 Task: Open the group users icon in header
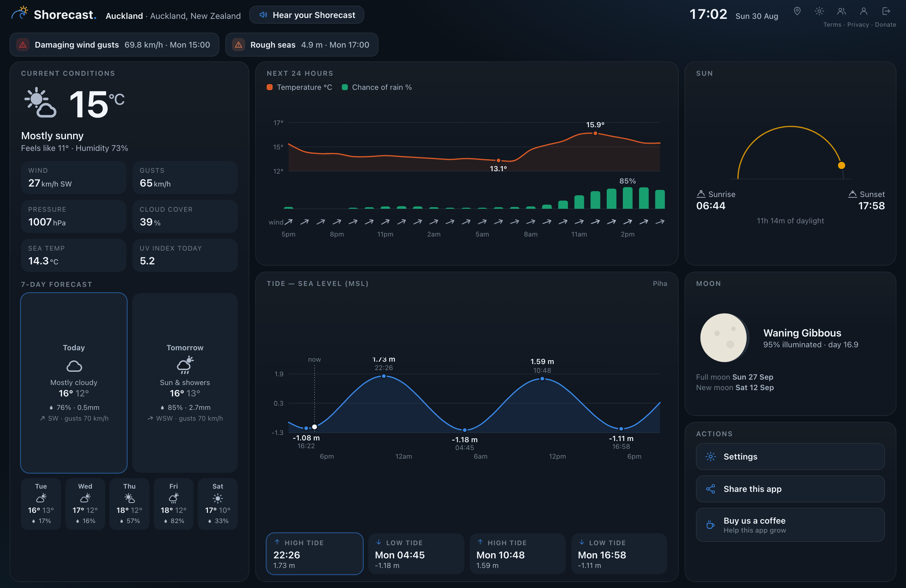[841, 11]
